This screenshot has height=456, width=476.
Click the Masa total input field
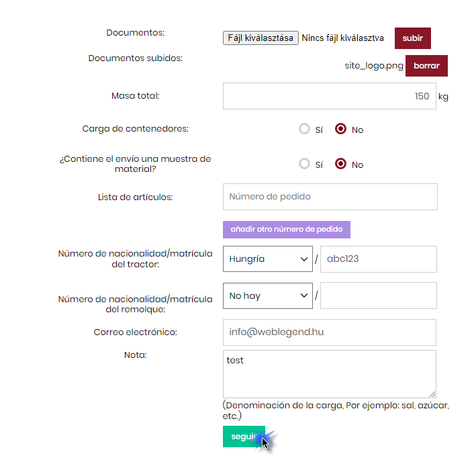(x=330, y=96)
